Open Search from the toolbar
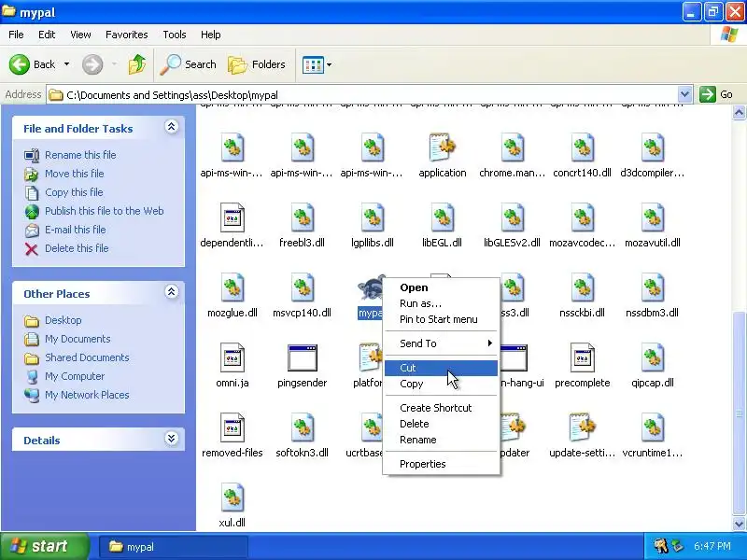The height and width of the screenshot is (560, 747). 189,64
